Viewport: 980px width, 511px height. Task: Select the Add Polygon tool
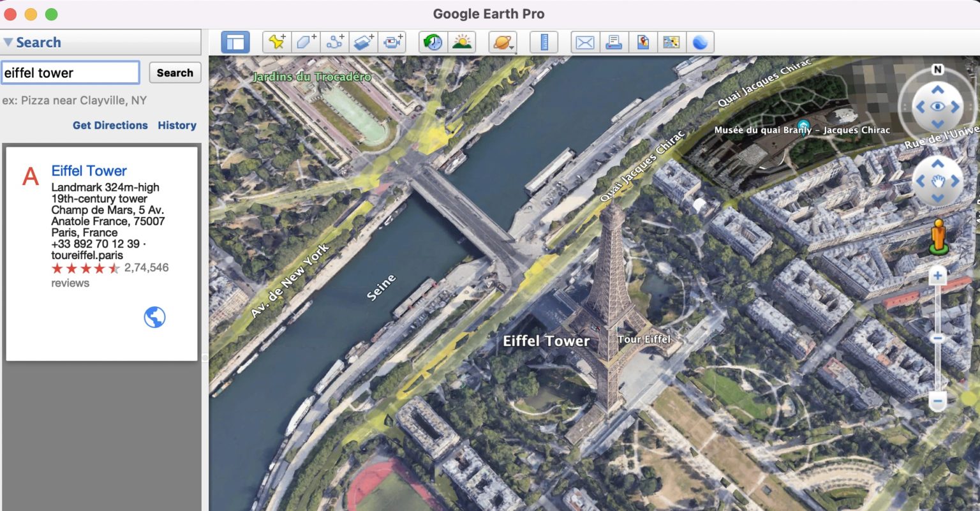tap(307, 41)
